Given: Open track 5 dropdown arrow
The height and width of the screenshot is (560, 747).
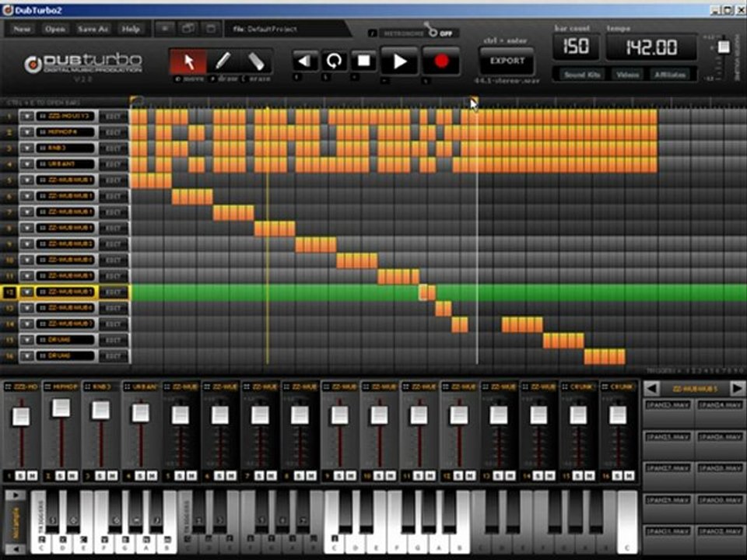Looking at the screenshot, I should tap(26, 180).
